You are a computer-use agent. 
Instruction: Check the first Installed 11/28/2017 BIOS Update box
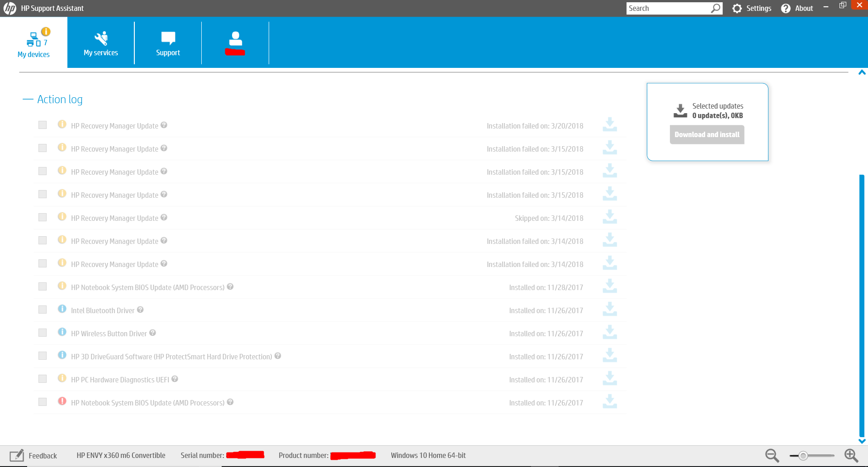pos(43,286)
